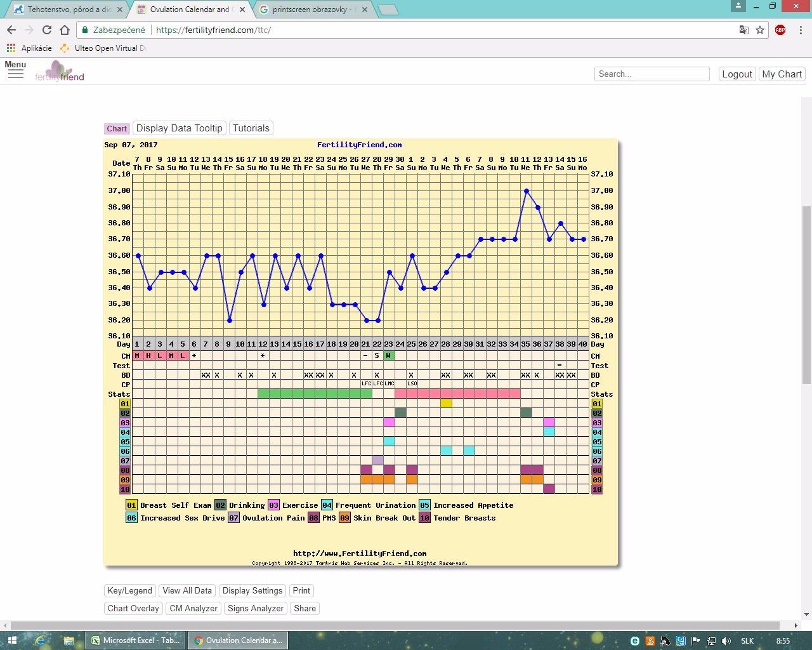The width and height of the screenshot is (812, 650).
Task: Click the translate page icon
Action: [x=743, y=30]
